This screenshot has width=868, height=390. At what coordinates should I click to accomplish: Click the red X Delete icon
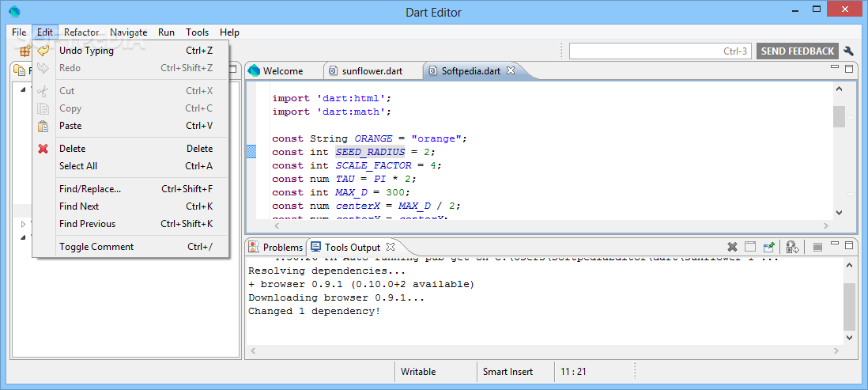click(43, 149)
